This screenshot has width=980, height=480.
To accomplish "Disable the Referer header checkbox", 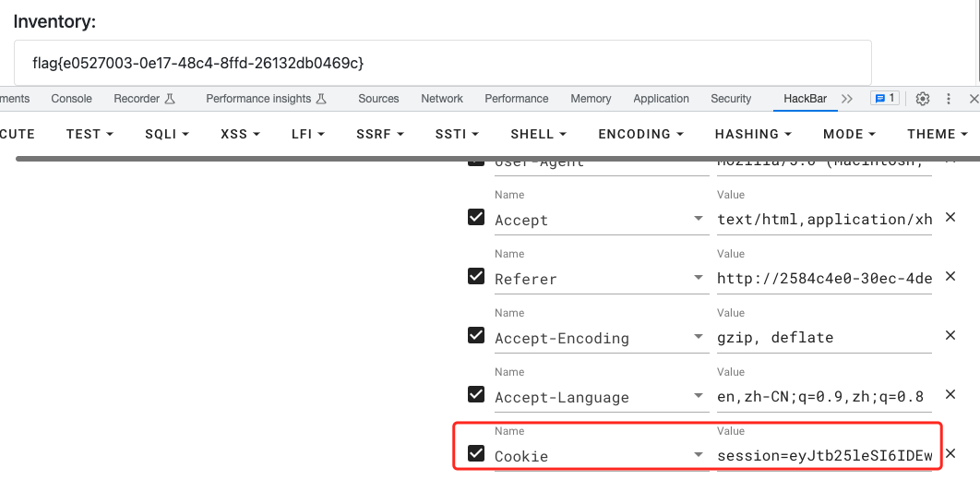I will pos(476,276).
